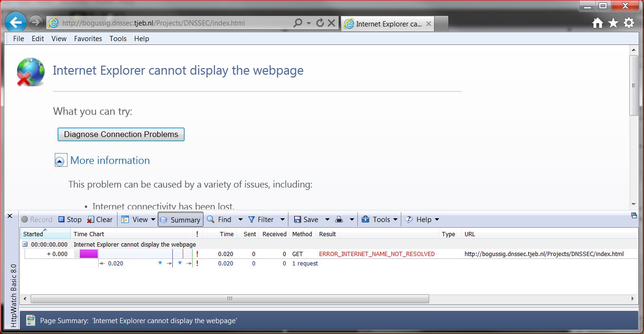
Task: Collapse the 00:00:00.000 page group
Action: point(25,244)
